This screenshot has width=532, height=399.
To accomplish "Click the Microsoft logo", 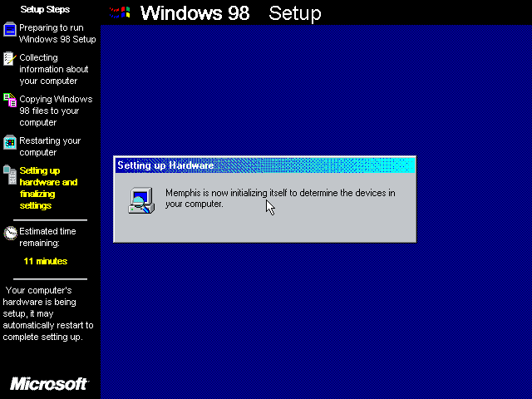I will (49, 384).
